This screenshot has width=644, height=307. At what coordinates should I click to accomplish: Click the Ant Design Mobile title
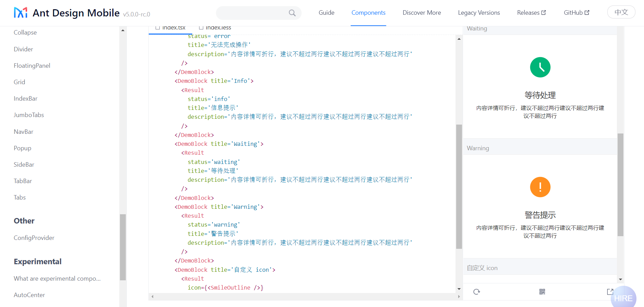point(76,13)
